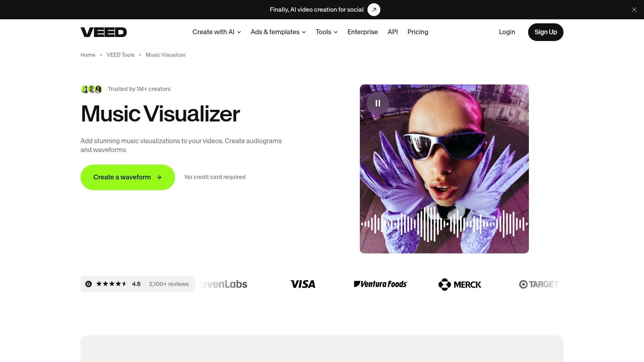
Task: Click the ElevenLabs logo
Action: point(224,284)
